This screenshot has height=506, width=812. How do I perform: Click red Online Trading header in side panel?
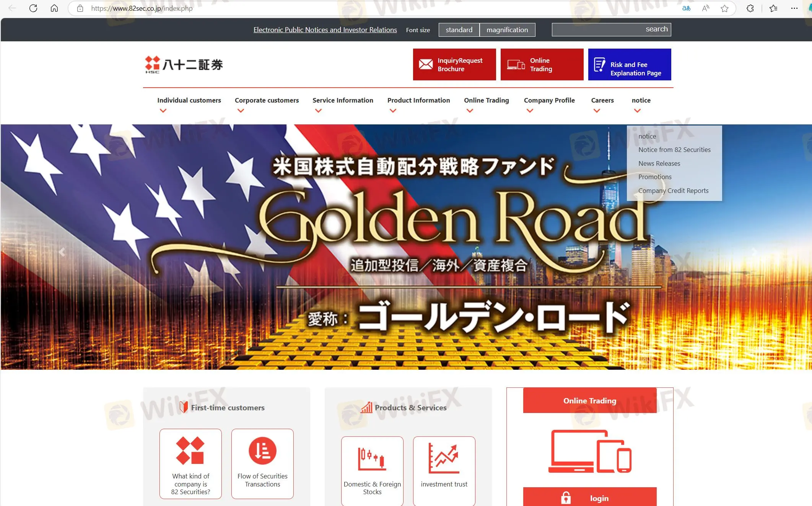click(590, 400)
